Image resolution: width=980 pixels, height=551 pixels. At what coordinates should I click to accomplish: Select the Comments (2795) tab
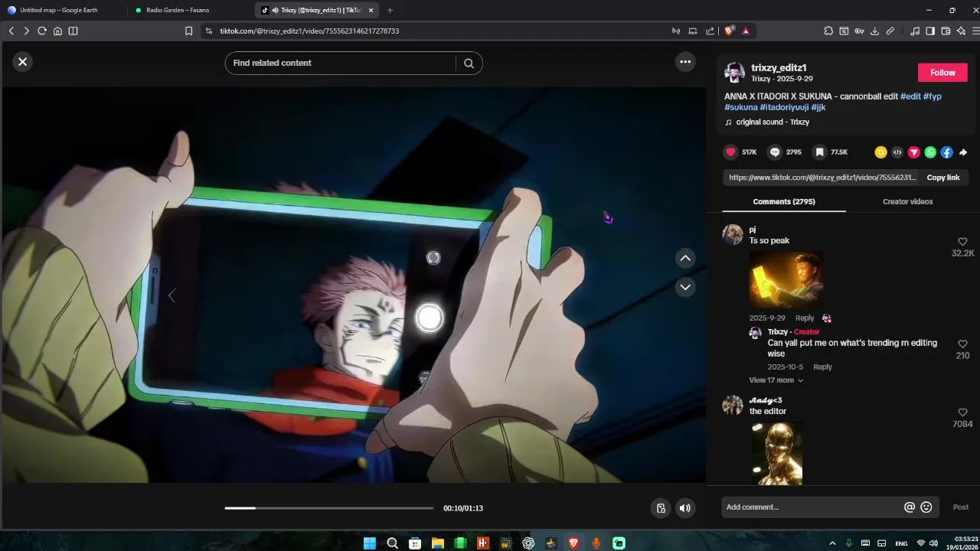tap(784, 202)
